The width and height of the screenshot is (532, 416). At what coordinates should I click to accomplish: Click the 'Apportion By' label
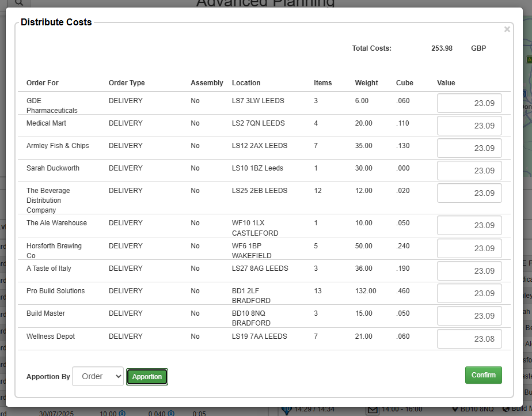click(48, 377)
